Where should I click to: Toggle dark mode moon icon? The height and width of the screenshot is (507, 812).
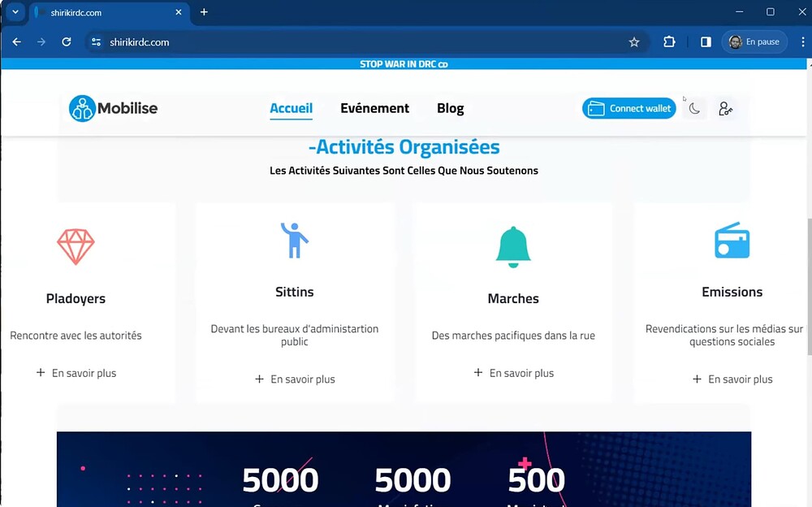[694, 108]
